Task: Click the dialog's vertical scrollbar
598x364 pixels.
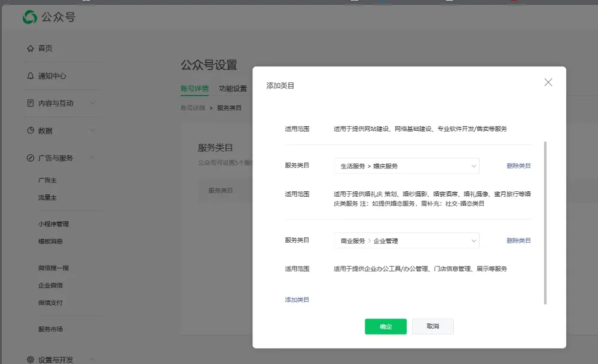Action: pos(545,222)
